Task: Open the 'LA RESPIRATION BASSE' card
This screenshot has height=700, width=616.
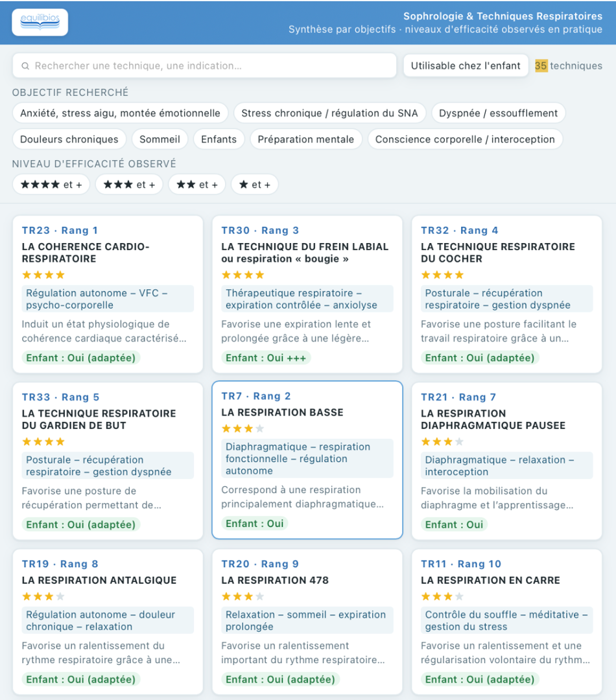Action: point(307,460)
